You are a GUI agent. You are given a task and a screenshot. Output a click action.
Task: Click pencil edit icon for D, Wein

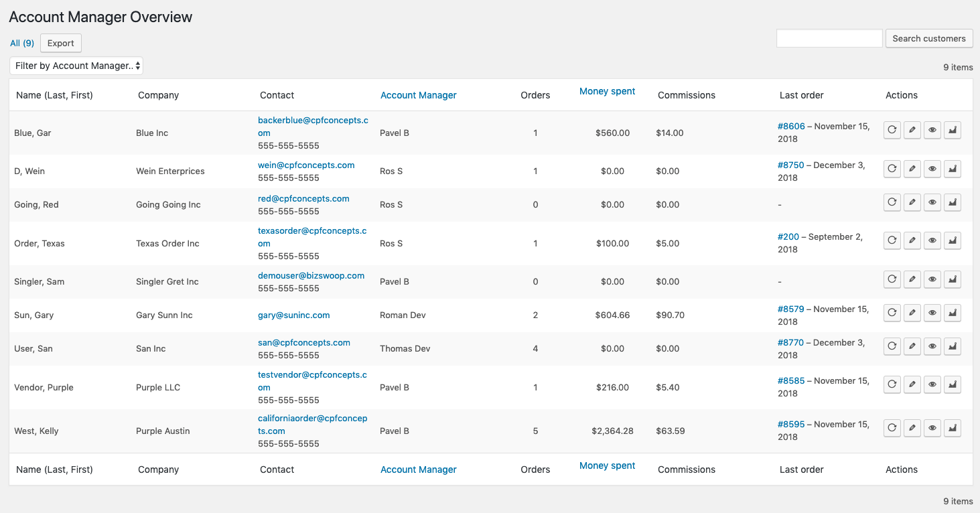(x=912, y=169)
